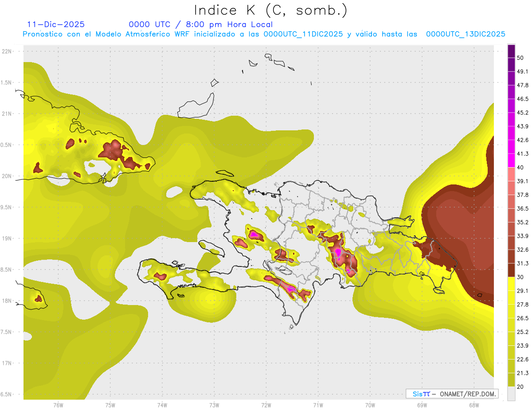Pick the legend color band between 25.2 and 26.5
532x411 pixels.
coord(511,325)
